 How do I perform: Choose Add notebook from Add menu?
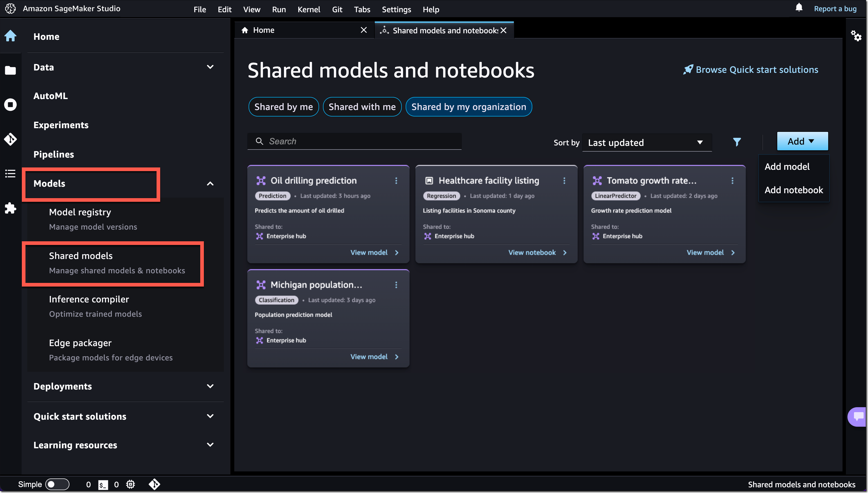point(794,190)
